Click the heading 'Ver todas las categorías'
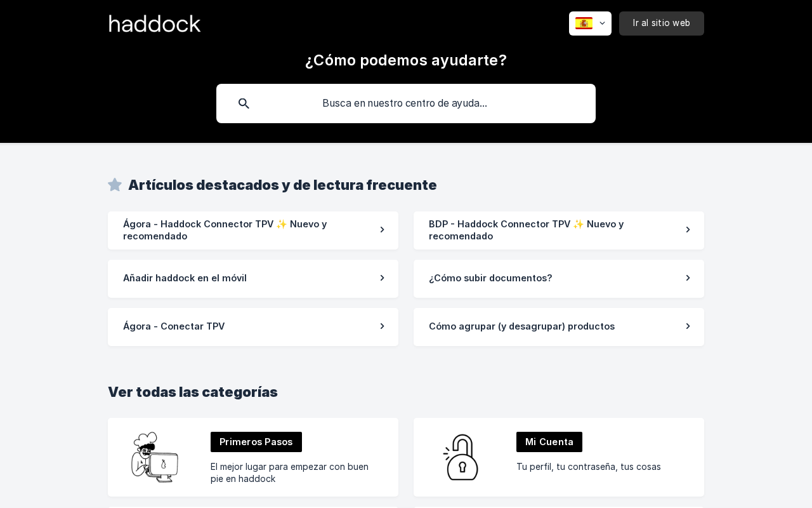 point(193,392)
